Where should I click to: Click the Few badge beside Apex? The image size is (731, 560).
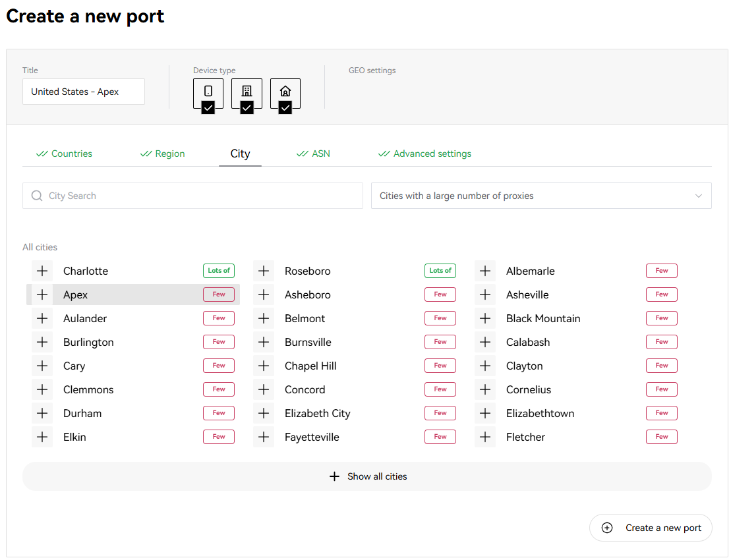(x=219, y=294)
